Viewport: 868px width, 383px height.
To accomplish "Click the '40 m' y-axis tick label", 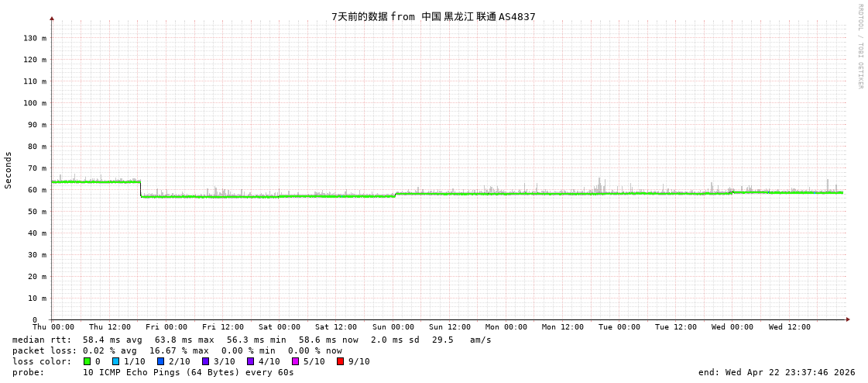I will click(37, 233).
